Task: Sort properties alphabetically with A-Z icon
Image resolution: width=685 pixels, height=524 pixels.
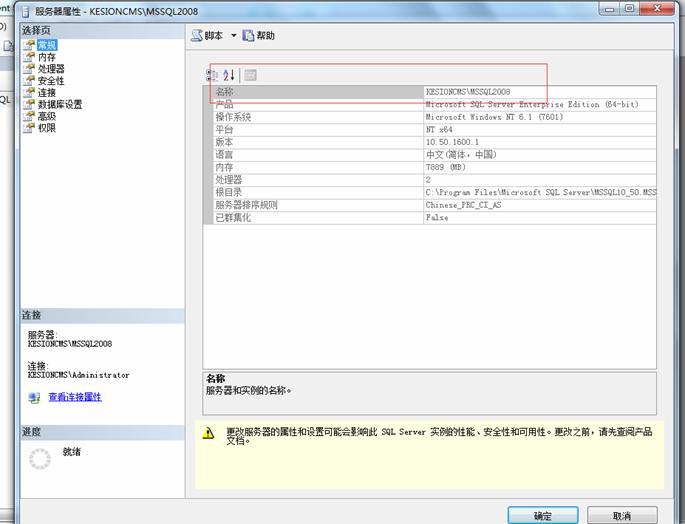Action: pos(229,75)
